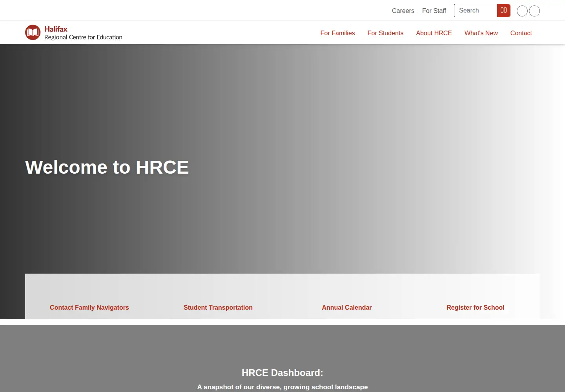Click the last empty circle button in header
The height and width of the screenshot is (392, 565).
[x=534, y=11]
